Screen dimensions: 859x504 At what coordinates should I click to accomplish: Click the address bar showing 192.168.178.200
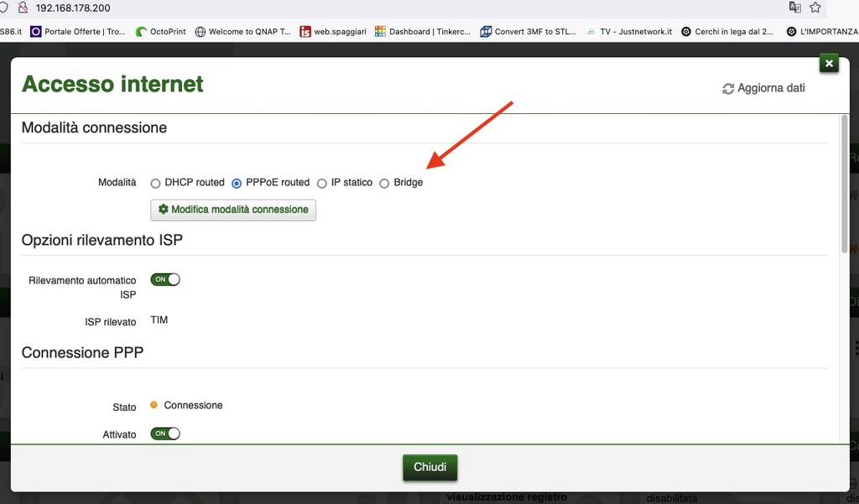point(73,8)
